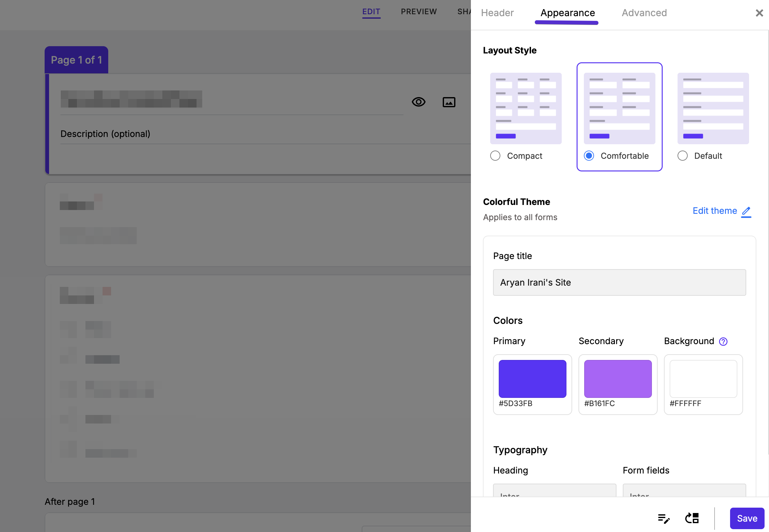The width and height of the screenshot is (769, 532).
Task: Open the EDIT tab
Action: pyautogui.click(x=371, y=12)
